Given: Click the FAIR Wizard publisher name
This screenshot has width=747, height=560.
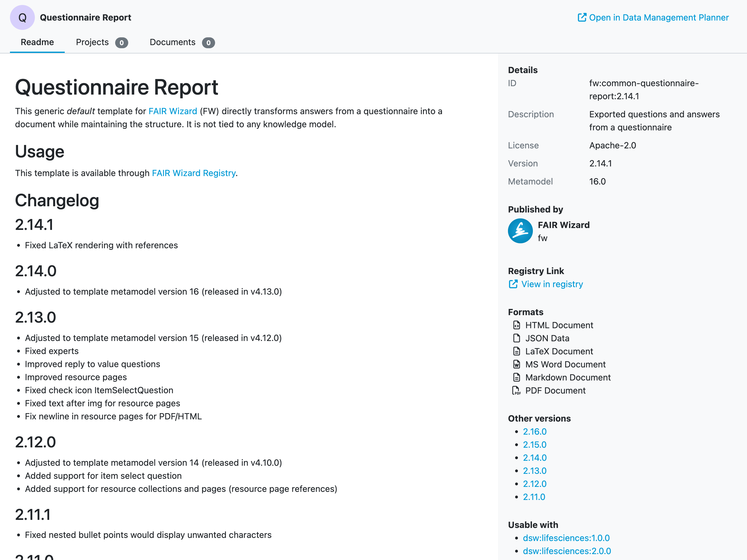Looking at the screenshot, I should [x=564, y=225].
